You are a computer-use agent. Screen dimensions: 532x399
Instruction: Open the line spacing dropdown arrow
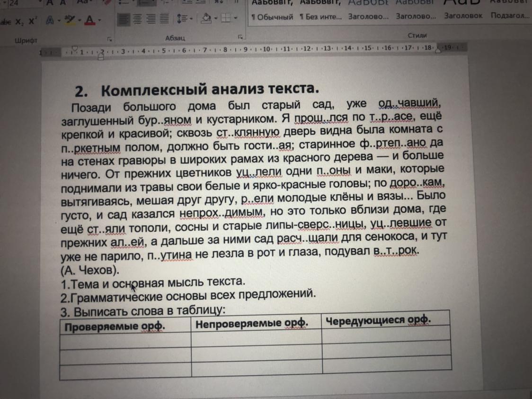click(x=191, y=18)
